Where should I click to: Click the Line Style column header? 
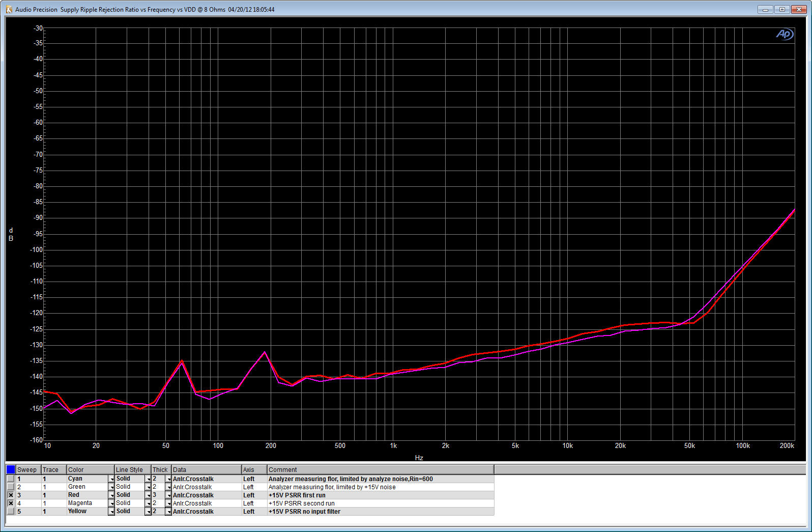pyautogui.click(x=133, y=469)
